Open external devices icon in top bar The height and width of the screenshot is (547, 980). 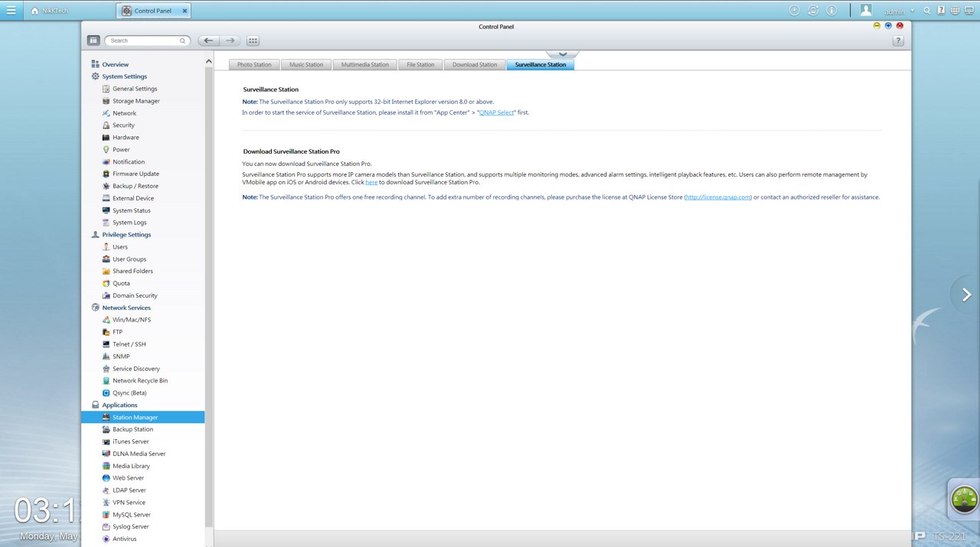[813, 11]
